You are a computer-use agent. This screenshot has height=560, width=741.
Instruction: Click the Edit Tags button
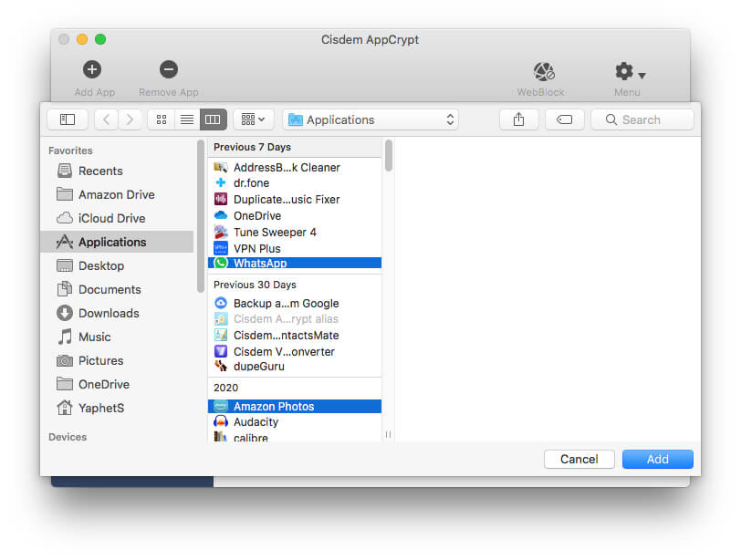click(564, 119)
